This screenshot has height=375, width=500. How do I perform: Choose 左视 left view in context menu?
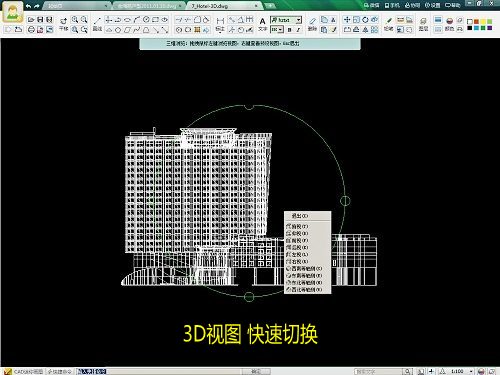click(x=308, y=254)
